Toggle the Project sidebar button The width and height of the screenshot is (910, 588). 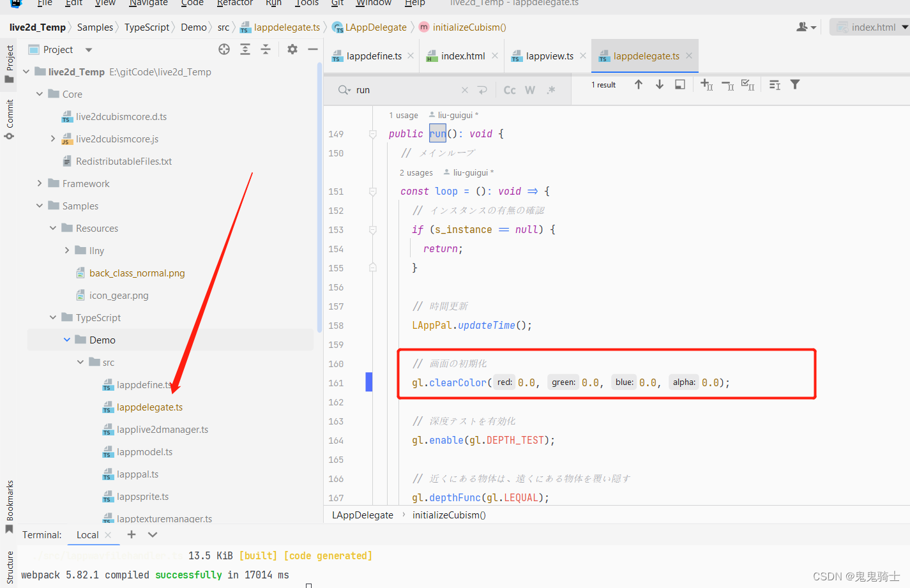[x=10, y=64]
